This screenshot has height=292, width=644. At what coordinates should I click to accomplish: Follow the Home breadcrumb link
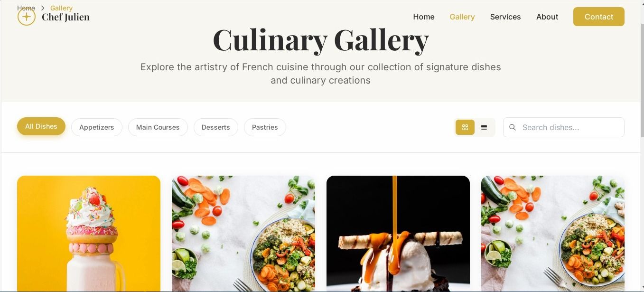tap(26, 8)
